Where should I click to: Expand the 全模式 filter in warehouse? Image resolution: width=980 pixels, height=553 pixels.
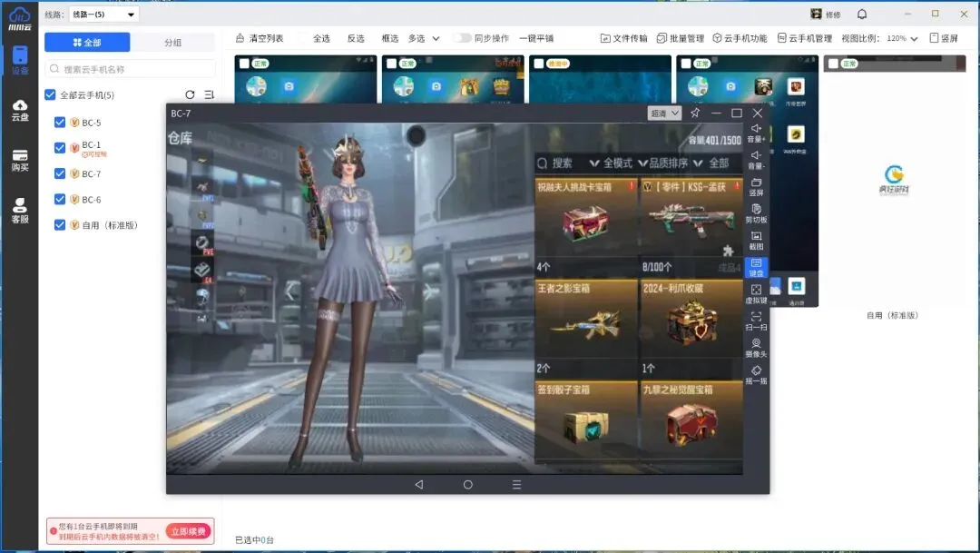point(611,163)
